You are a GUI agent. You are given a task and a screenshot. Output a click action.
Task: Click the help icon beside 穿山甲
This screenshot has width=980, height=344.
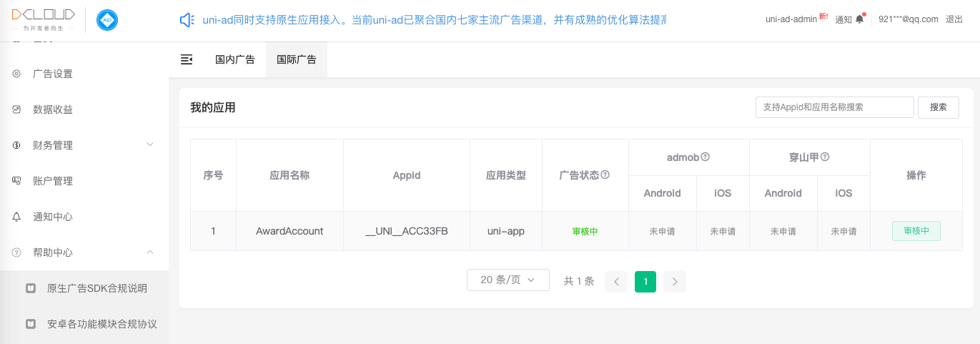(x=825, y=157)
